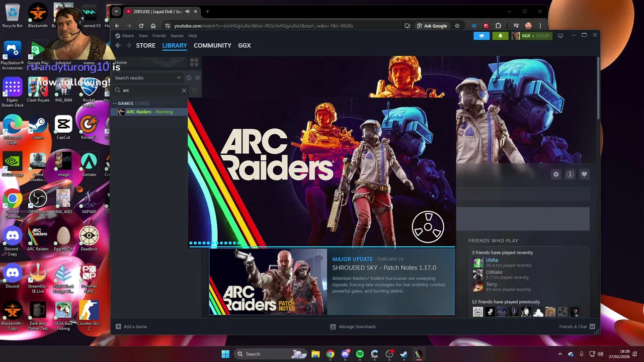The image size is (644, 362).
Task: Open the Deadlock desktop shortcut
Action: click(x=89, y=239)
